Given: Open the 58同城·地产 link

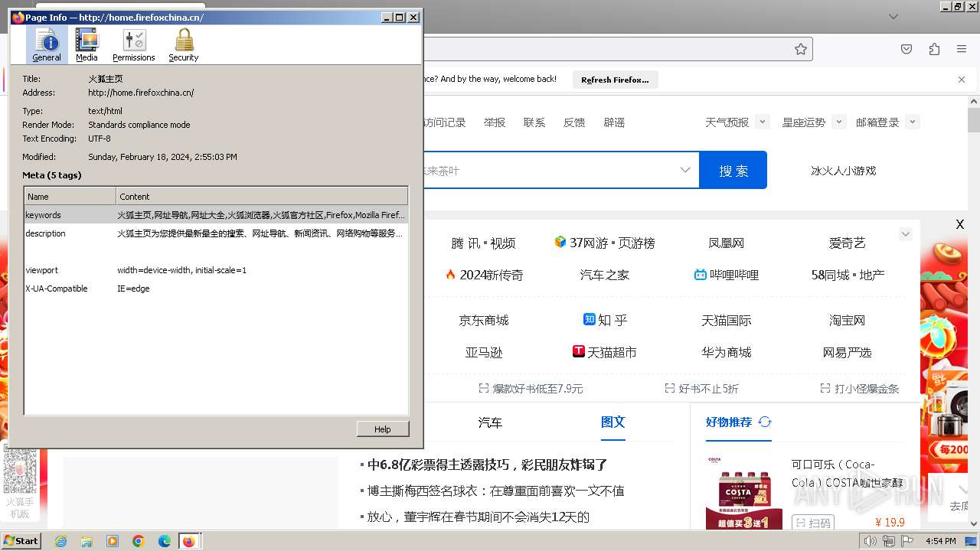Looking at the screenshot, I should [848, 275].
